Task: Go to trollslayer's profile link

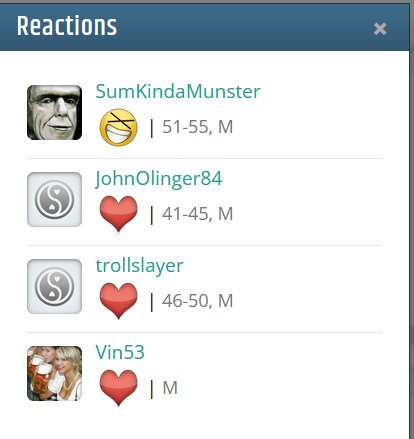Action: click(139, 266)
